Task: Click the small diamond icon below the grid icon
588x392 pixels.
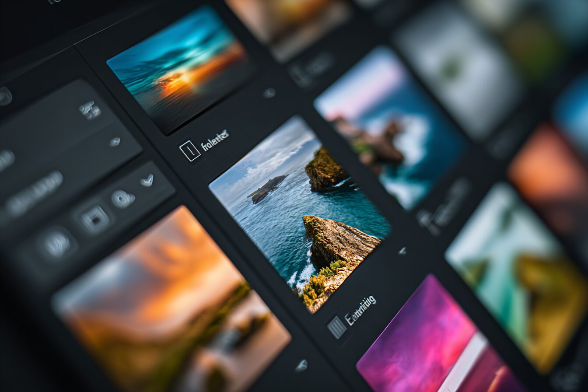Action: (x=115, y=142)
